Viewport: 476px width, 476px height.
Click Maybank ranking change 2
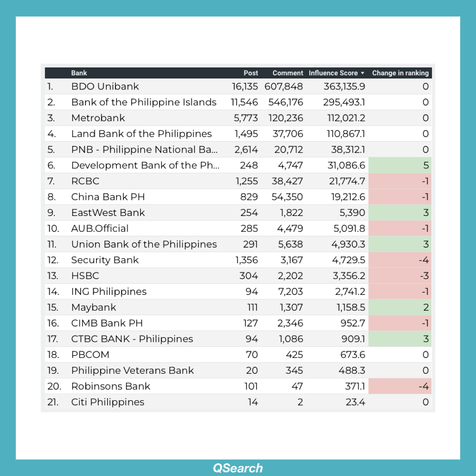click(400, 308)
